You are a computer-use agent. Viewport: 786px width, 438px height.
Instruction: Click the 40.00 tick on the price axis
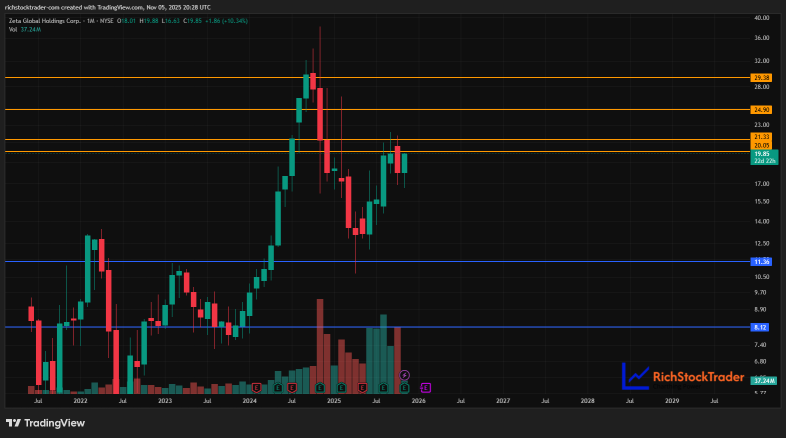pyautogui.click(x=760, y=18)
